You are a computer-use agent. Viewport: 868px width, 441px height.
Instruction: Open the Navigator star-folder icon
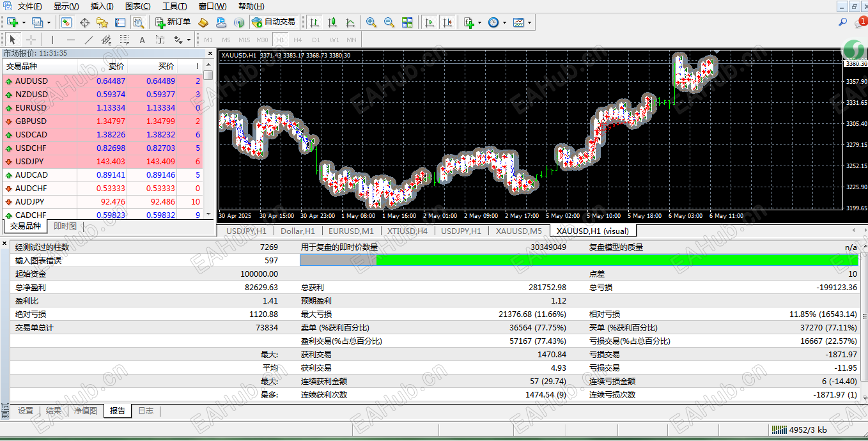click(102, 22)
